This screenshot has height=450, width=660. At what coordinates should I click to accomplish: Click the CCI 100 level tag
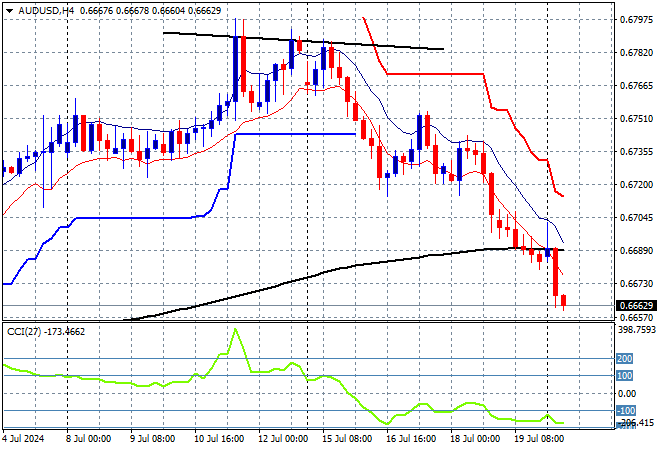pyautogui.click(x=625, y=375)
